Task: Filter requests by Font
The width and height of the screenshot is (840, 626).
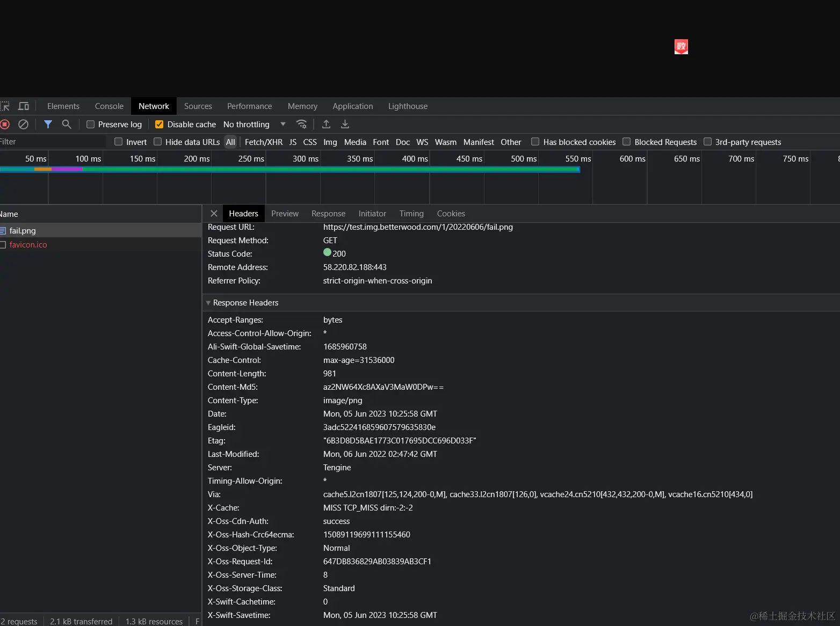Action: click(381, 142)
